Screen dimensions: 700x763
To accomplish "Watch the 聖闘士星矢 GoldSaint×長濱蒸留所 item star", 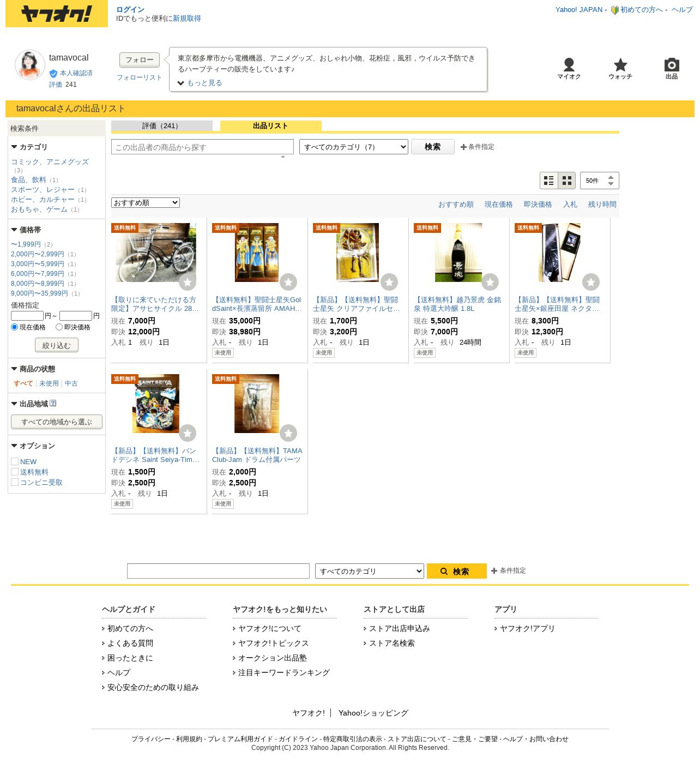I will (x=288, y=282).
